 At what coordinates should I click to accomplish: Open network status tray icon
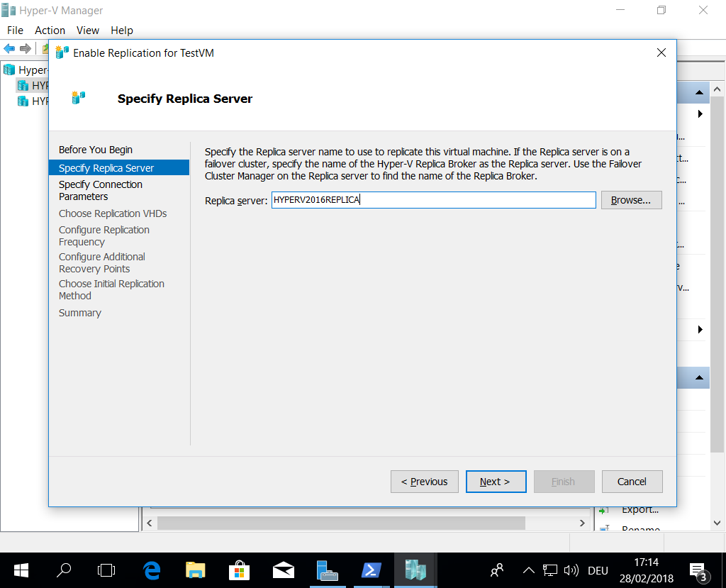(550, 570)
